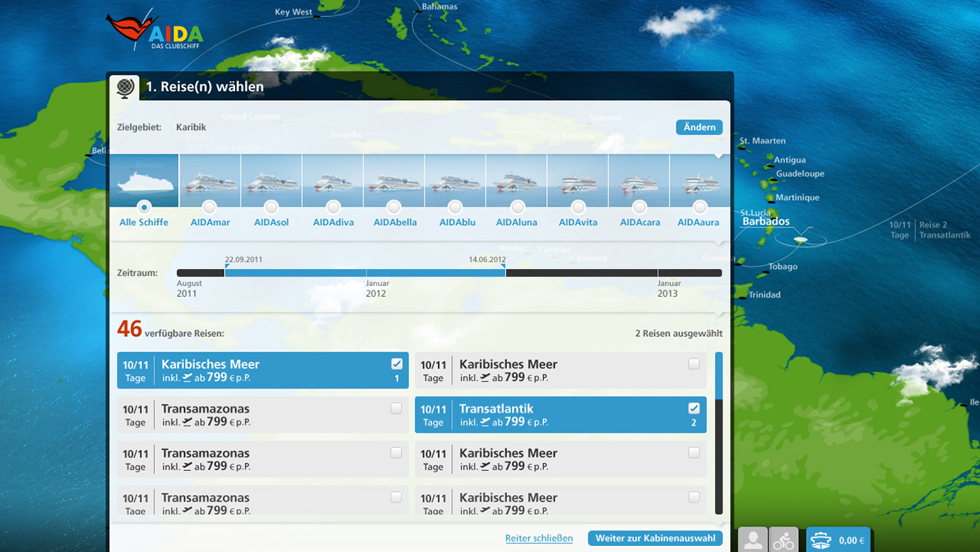This screenshot has width=980, height=552.
Task: Select the AIDAvita radio button
Action: coord(578,207)
